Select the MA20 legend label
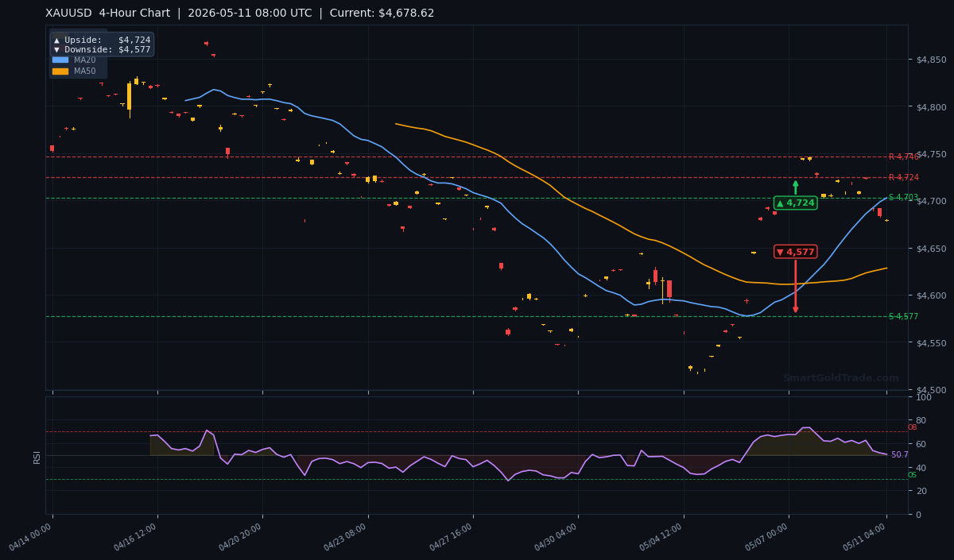 coord(85,60)
